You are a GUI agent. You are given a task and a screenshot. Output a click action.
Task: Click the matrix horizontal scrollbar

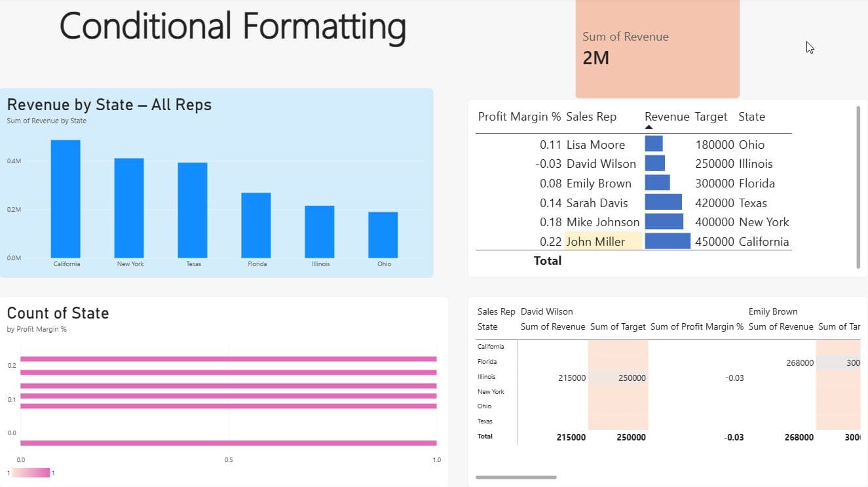[516, 477]
